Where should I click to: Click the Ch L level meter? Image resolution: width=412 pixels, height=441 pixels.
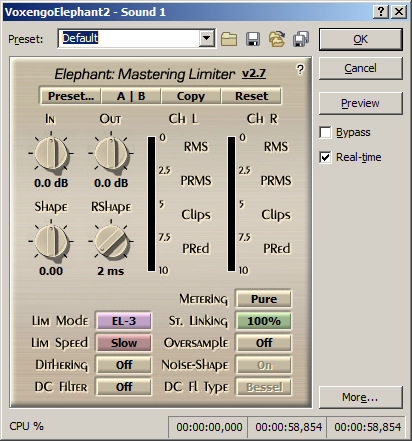152,204
